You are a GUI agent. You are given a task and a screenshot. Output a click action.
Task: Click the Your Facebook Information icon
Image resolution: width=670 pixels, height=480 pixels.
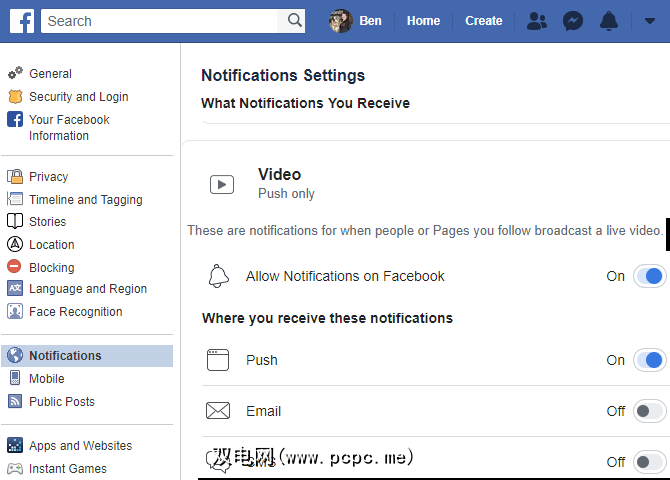pyautogui.click(x=15, y=119)
